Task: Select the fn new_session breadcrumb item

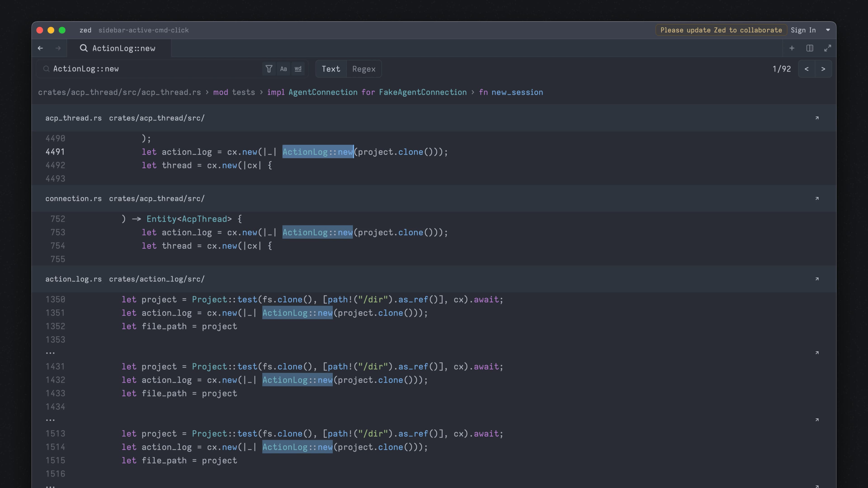Action: click(511, 92)
